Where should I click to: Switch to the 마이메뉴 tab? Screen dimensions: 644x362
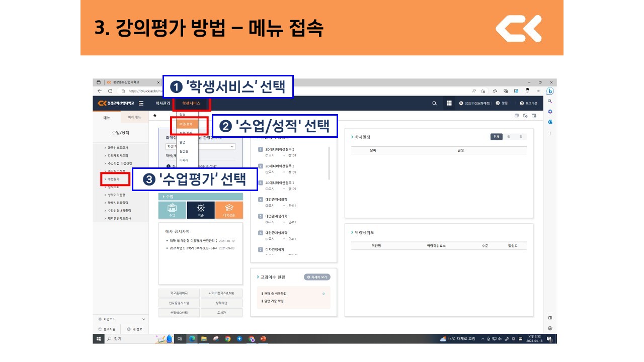click(134, 118)
